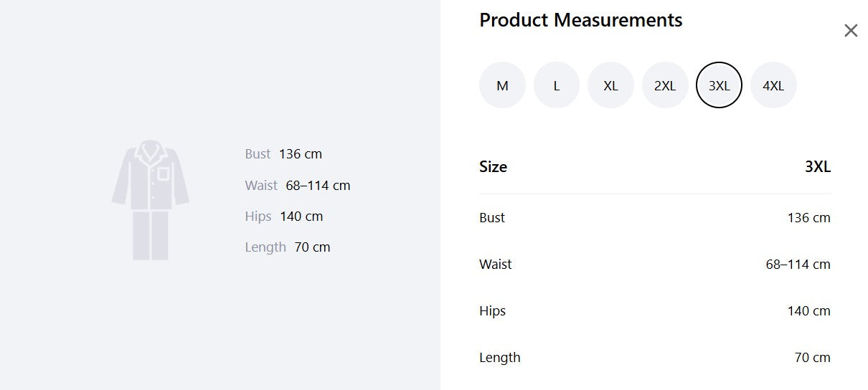The height and width of the screenshot is (390, 868).
Task: Choose the XL size option
Action: point(610,85)
